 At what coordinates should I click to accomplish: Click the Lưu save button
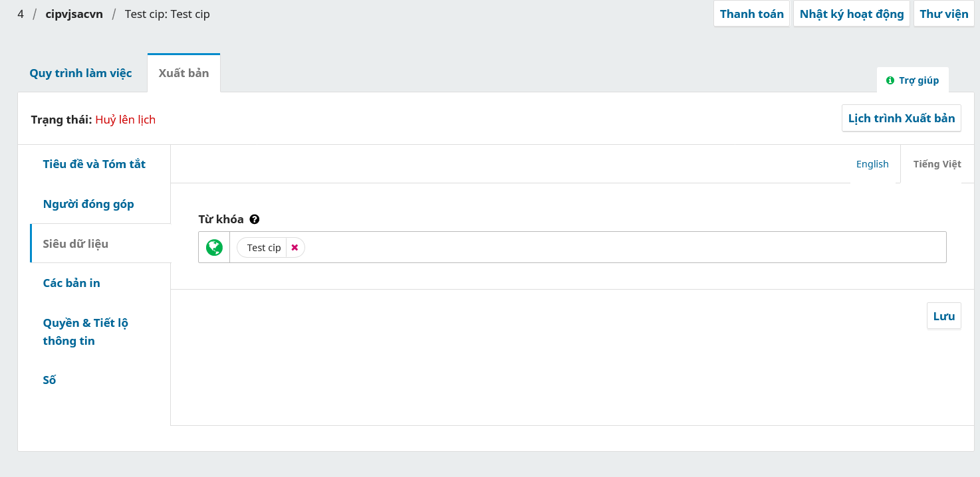943,316
